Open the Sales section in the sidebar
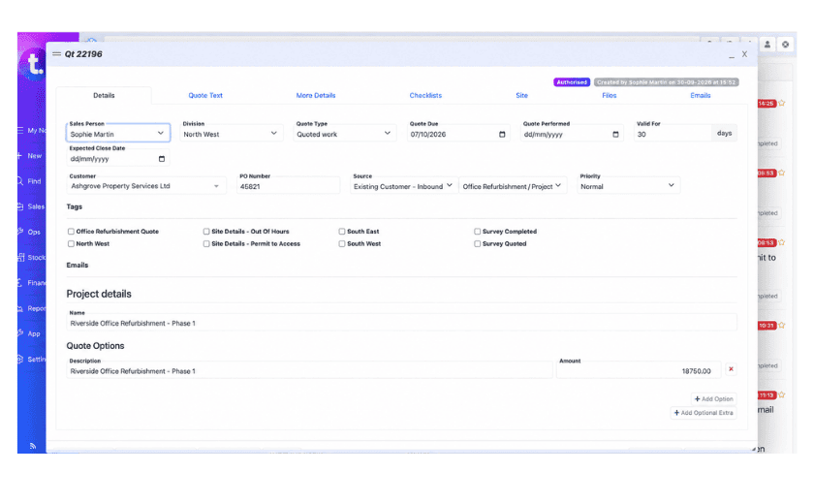The height and width of the screenshot is (504, 814). [31, 206]
